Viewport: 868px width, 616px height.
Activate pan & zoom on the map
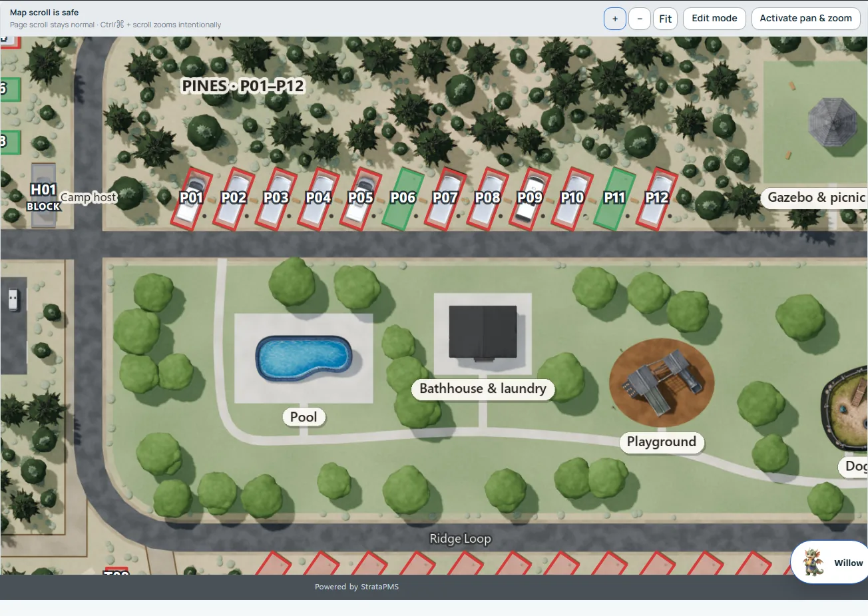[x=805, y=19]
